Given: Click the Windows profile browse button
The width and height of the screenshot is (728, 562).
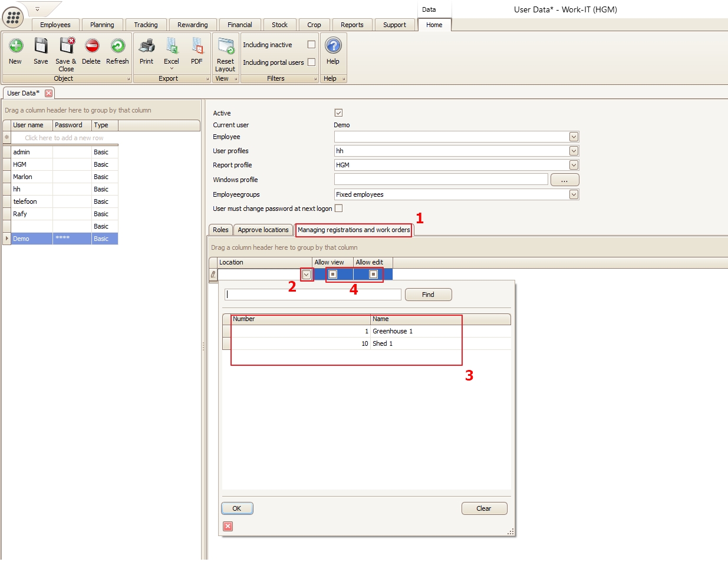Looking at the screenshot, I should [565, 180].
